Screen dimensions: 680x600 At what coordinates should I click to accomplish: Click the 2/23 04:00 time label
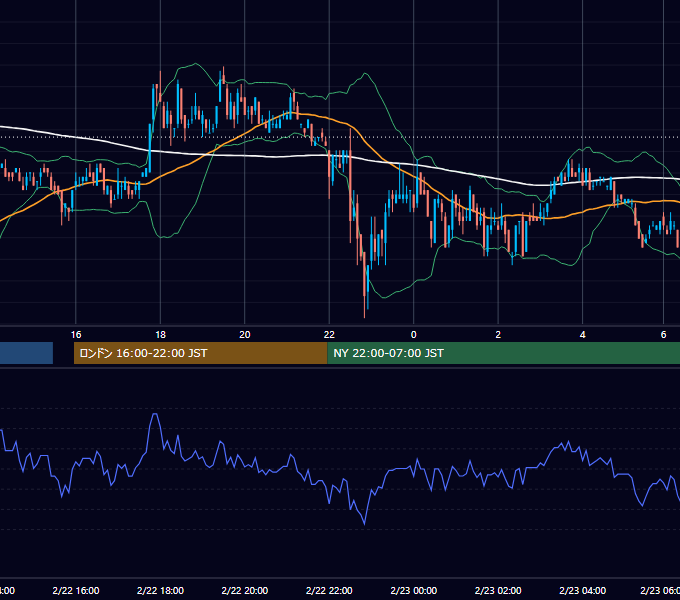(582, 590)
